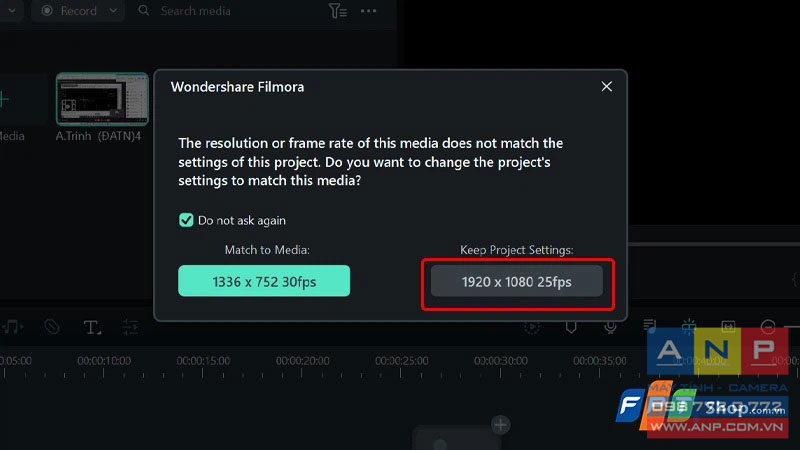Open the adjust sliders icon in timeline toolbar

click(130, 327)
